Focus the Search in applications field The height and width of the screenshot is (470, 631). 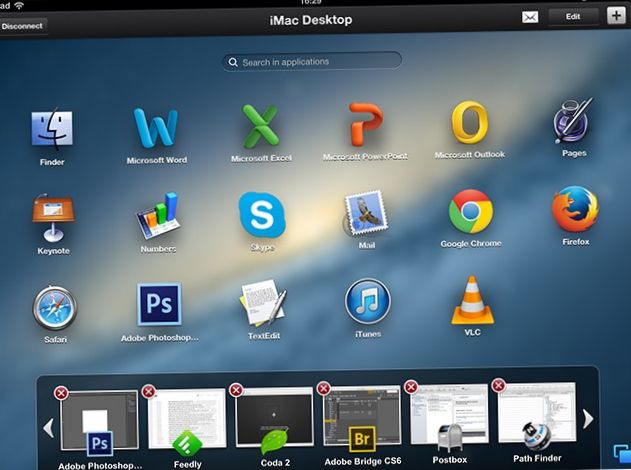312,62
